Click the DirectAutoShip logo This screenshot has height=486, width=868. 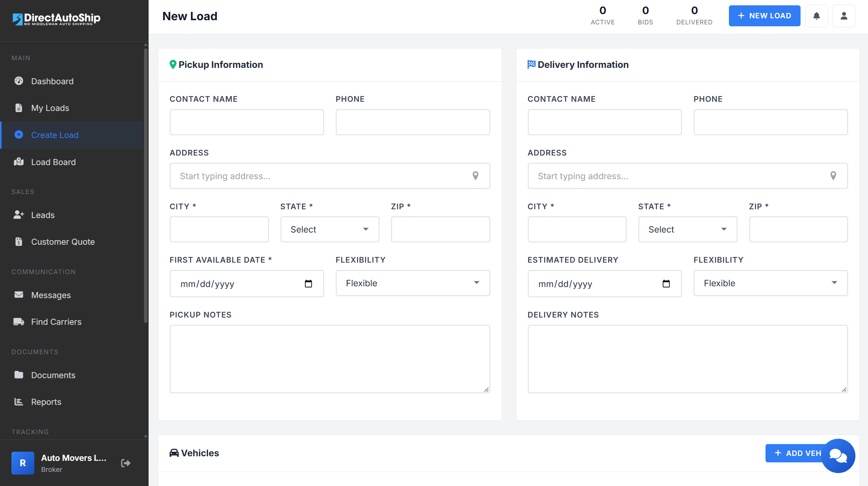[56, 19]
